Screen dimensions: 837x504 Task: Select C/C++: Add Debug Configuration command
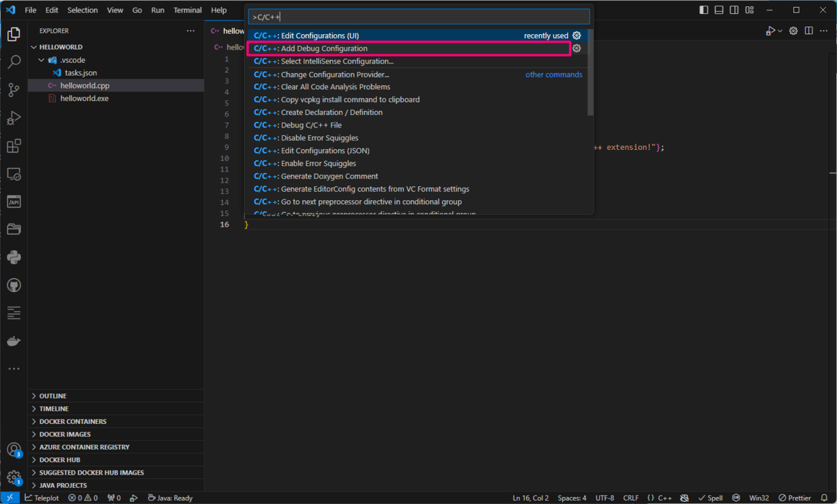coord(417,48)
